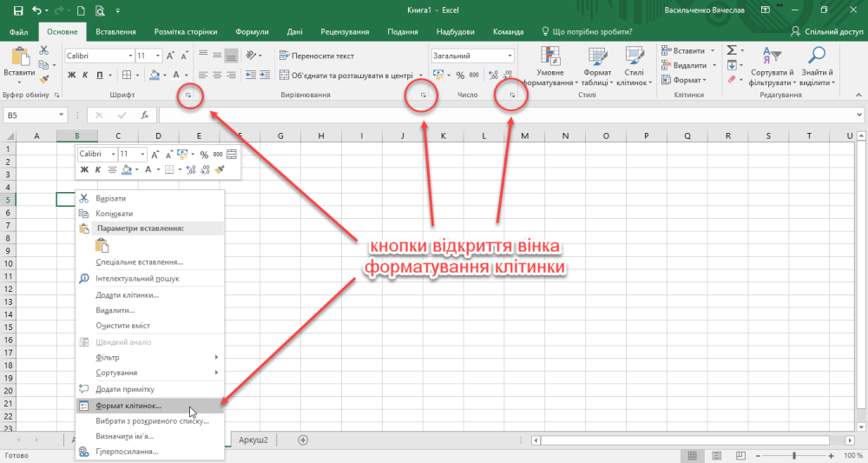Click the orientation text angle icon
Image resolution: width=868 pixels, height=463 pixels.
pos(251,56)
